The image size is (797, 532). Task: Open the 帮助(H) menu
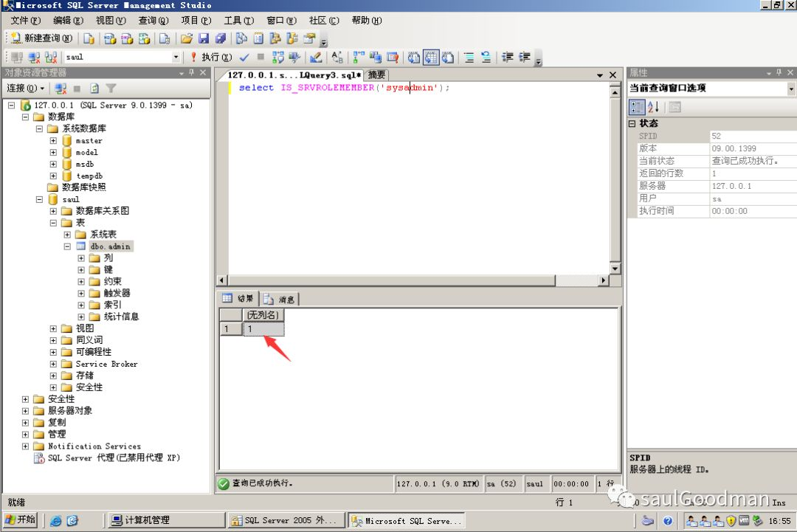click(367, 21)
